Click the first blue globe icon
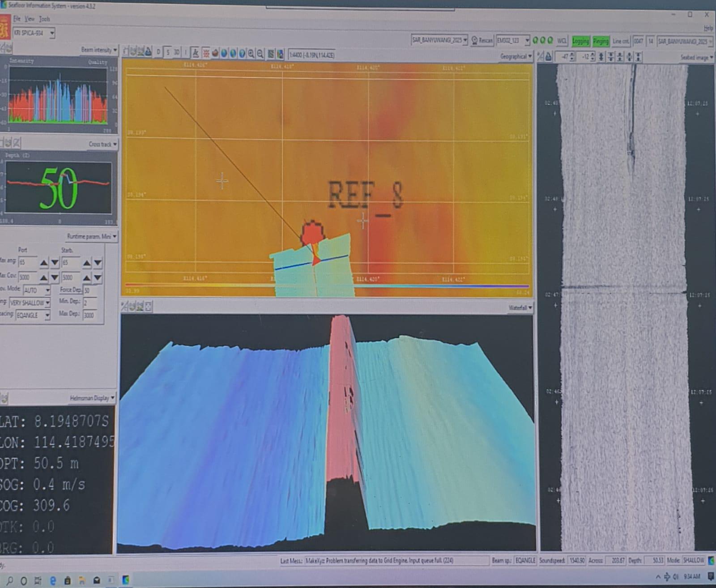 224,53
